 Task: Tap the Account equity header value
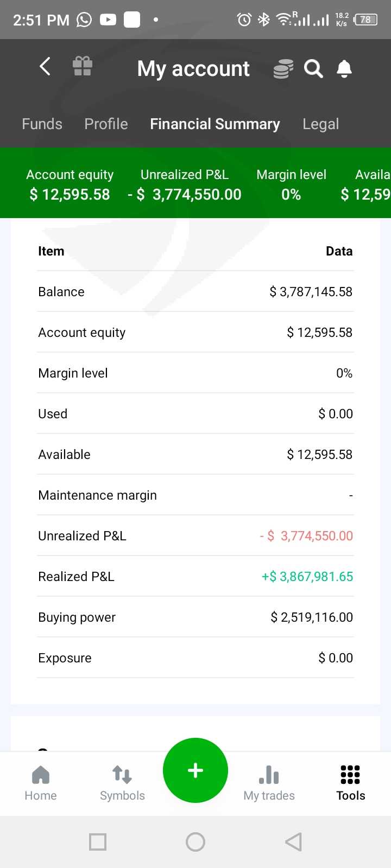coord(70,194)
